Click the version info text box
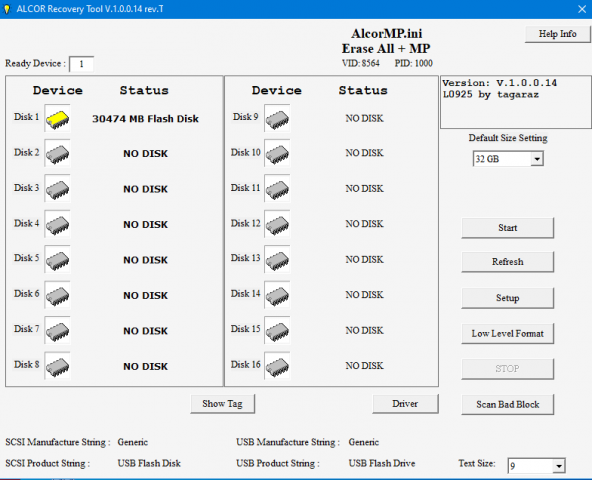592x480 pixels. [x=516, y=102]
